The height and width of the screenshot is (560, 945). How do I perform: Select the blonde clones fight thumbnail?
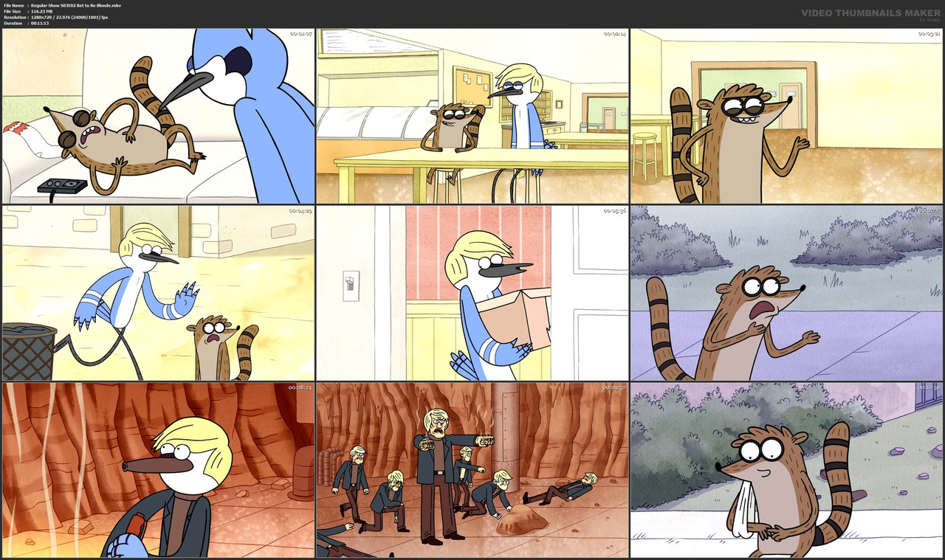coord(472,470)
